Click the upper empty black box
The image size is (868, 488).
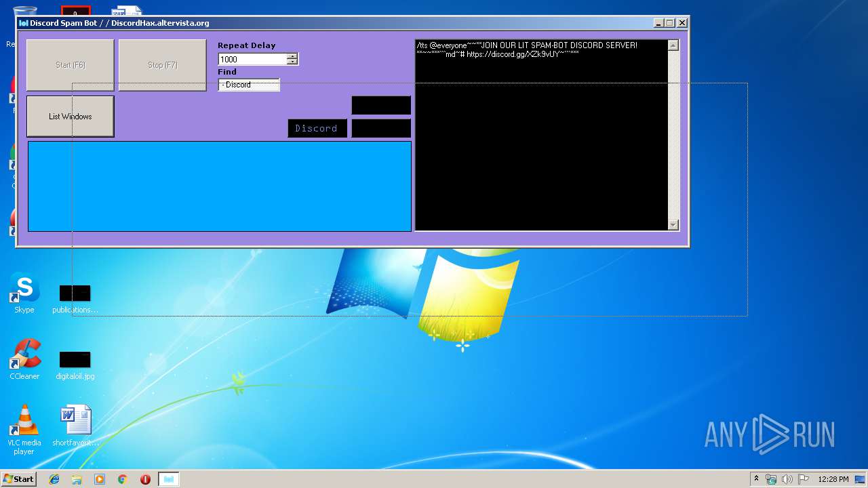381,105
